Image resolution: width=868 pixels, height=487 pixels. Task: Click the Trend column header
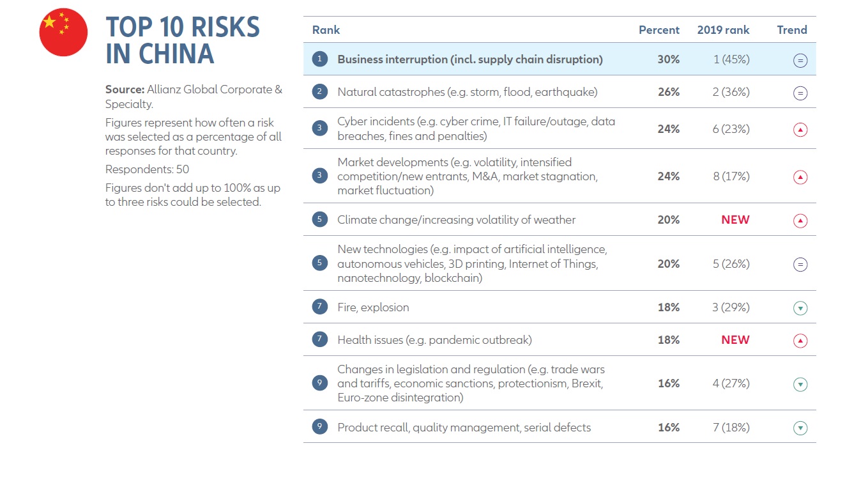click(x=792, y=30)
